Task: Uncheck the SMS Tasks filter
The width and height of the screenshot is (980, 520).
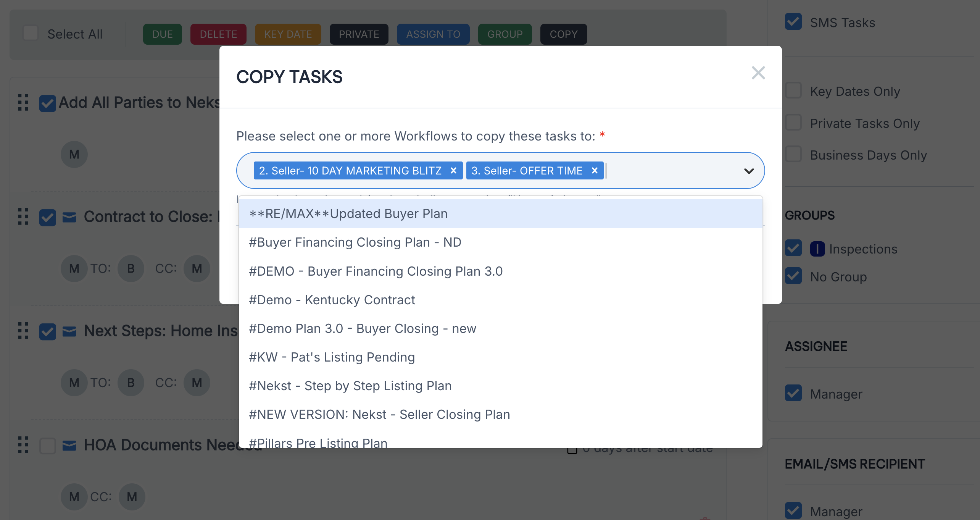Action: [x=793, y=22]
